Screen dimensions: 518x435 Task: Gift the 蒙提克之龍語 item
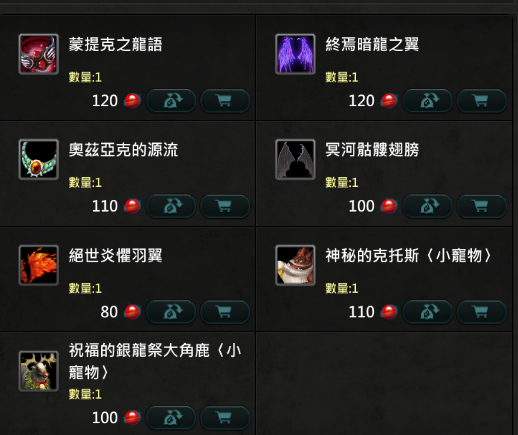[171, 101]
